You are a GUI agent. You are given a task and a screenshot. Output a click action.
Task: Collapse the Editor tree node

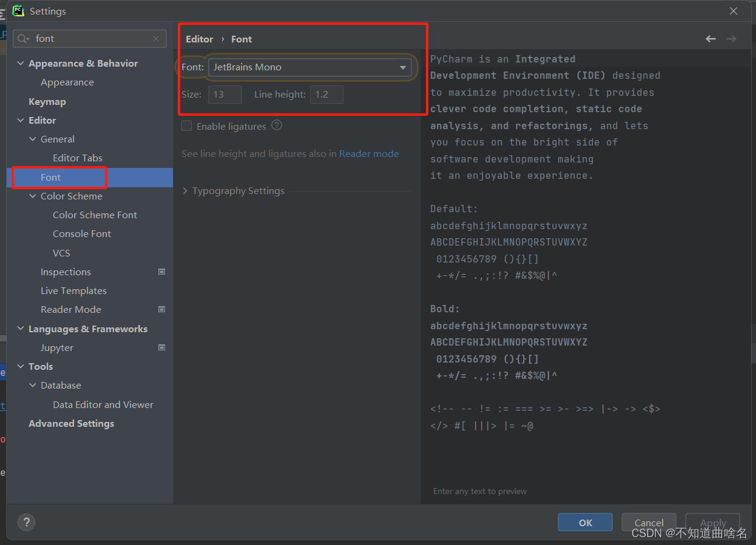pos(21,121)
